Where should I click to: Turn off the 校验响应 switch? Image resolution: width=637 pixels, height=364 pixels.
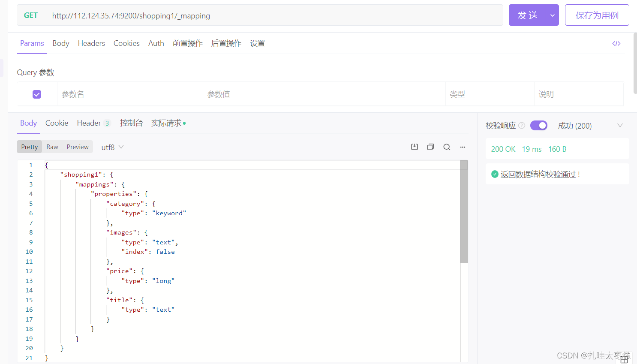(539, 126)
